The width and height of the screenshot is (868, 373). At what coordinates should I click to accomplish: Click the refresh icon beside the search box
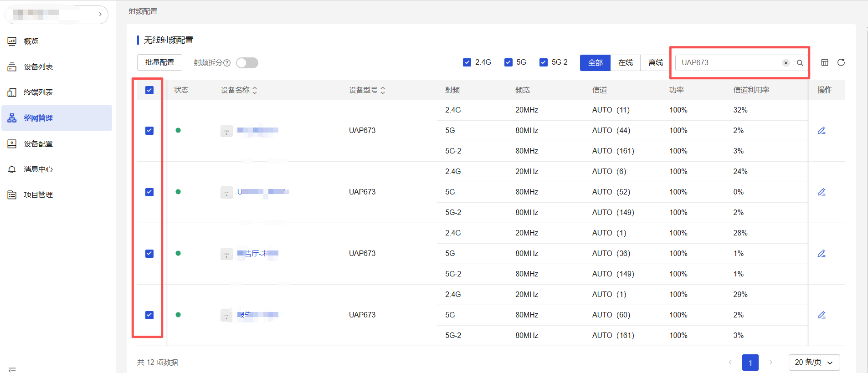coord(841,62)
